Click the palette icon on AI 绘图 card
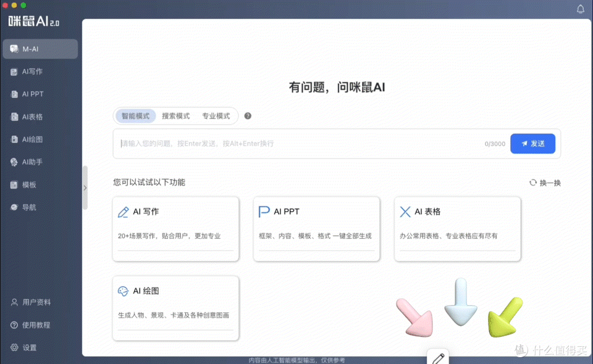The image size is (593, 364). (x=124, y=291)
